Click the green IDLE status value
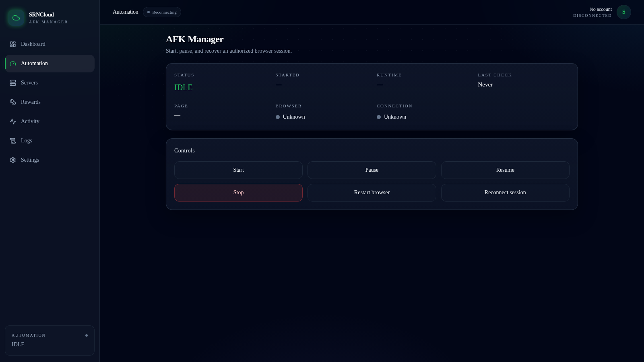This screenshot has height=362, width=644. [184, 87]
